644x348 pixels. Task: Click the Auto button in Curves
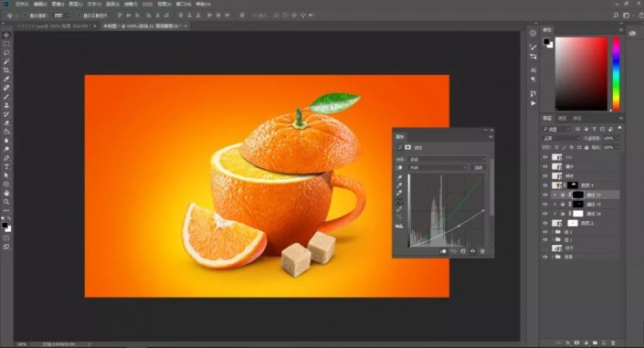click(479, 168)
